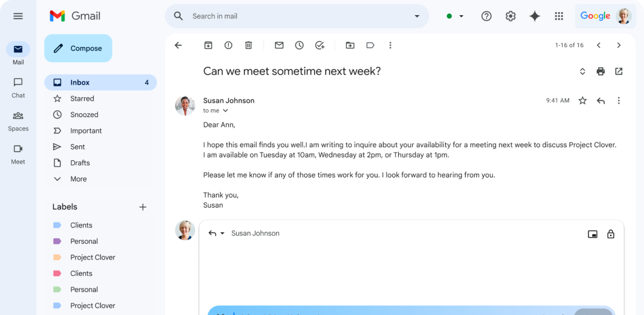Delete the email using the trash icon

[248, 45]
